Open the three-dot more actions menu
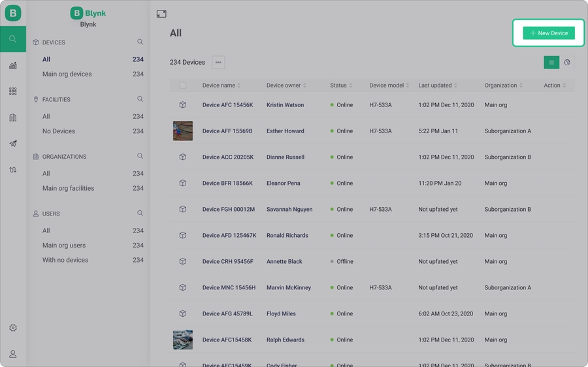The height and width of the screenshot is (367, 588). [218, 63]
